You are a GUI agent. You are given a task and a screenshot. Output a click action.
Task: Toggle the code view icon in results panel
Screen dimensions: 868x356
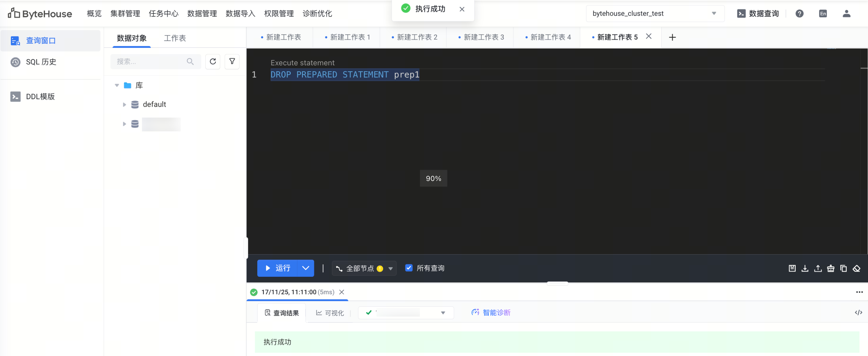(x=858, y=313)
